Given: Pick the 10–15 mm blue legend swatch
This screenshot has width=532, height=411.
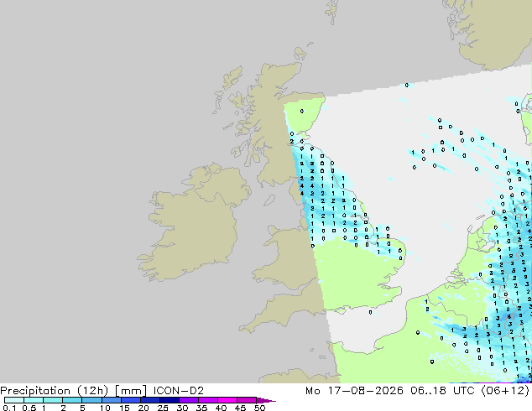Looking at the screenshot, I should pyautogui.click(x=111, y=400).
